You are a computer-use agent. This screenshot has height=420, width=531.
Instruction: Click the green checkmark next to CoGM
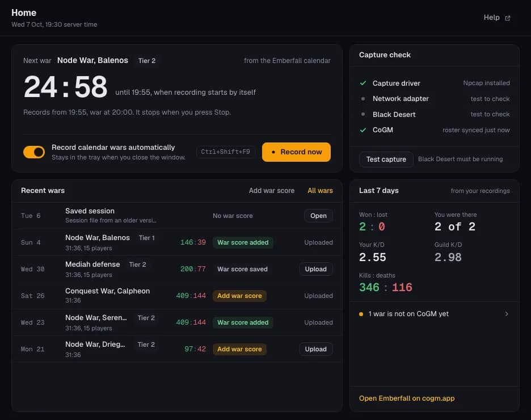tap(363, 130)
